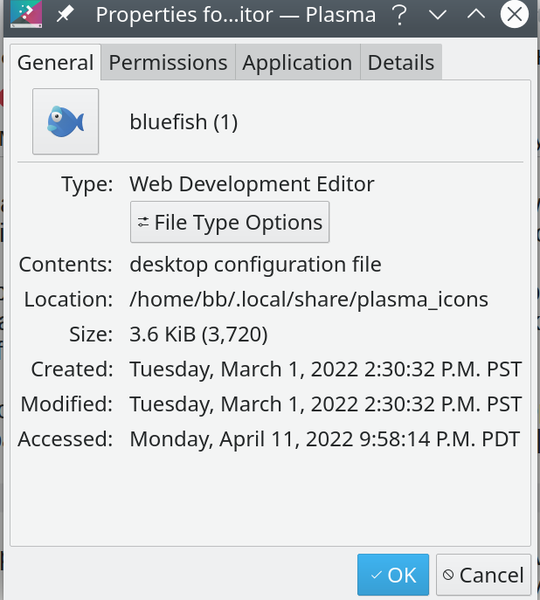Viewport: 540px width, 600px height.
Task: Click the bluefish fish icon button
Action: pos(65,122)
